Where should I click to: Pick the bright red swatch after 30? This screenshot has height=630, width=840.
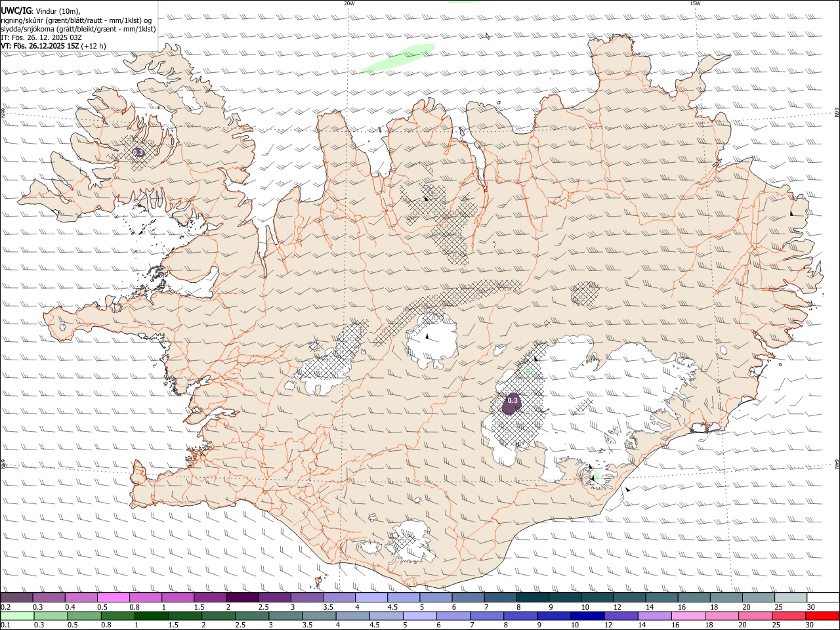pyautogui.click(x=822, y=616)
